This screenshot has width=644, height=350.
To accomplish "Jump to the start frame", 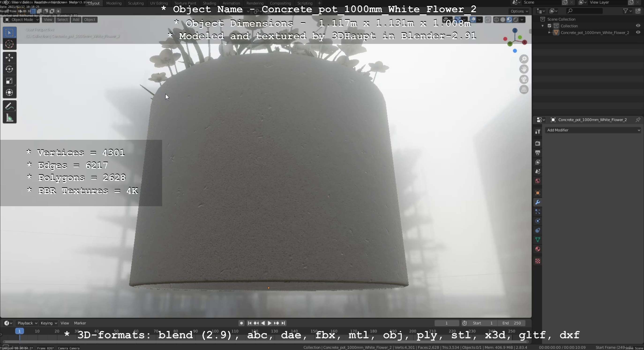I will pyautogui.click(x=249, y=323).
